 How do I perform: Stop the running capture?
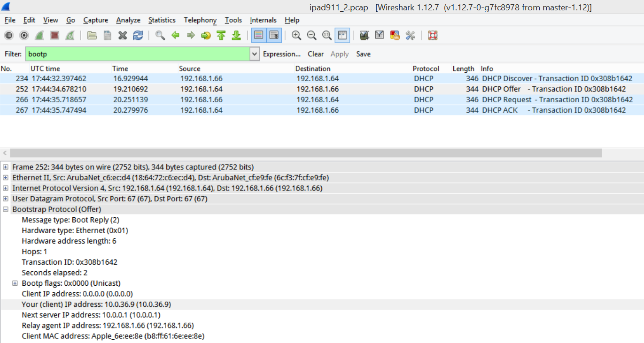coord(54,36)
